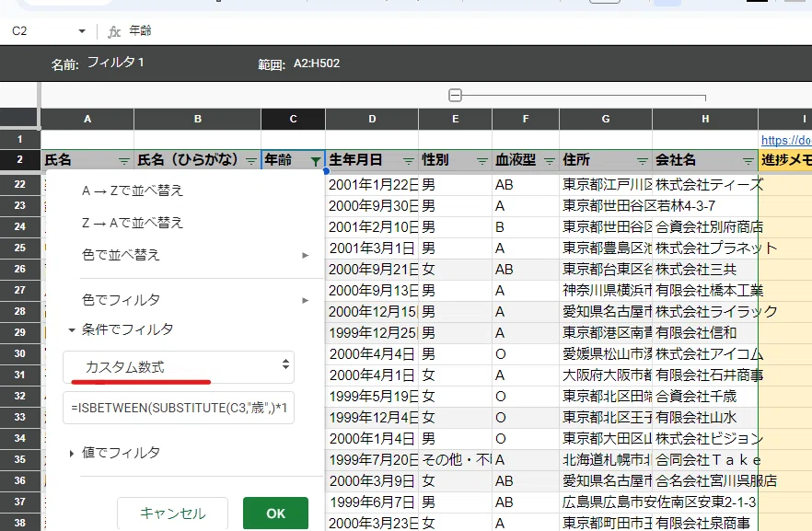Edit the filter range A2:H502
The height and width of the screenshot is (531, 812).
317,63
